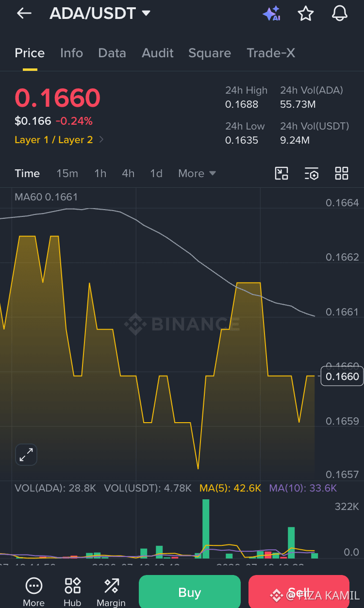The image size is (364, 608).
Task: Open the chart drawing tools icon
Action: tap(281, 173)
